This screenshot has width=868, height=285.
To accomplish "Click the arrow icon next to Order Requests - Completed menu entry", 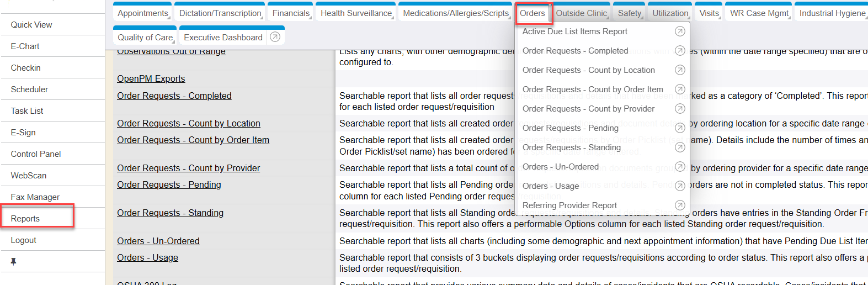I will coord(680,51).
